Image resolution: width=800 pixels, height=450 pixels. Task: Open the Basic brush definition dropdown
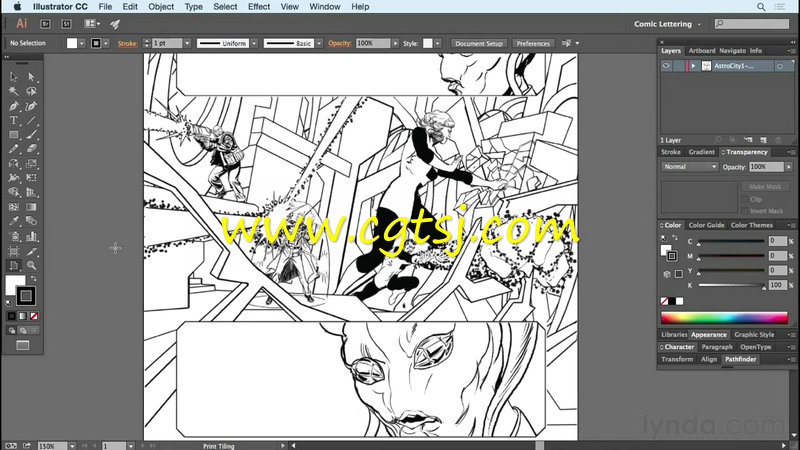click(x=319, y=43)
